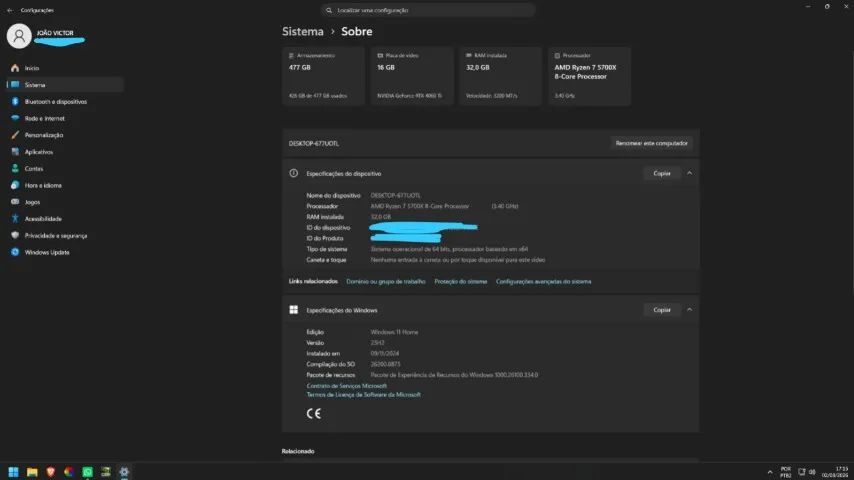Go back using the arrow next to Configurações
Image resolution: width=854 pixels, height=480 pixels.
coord(10,10)
